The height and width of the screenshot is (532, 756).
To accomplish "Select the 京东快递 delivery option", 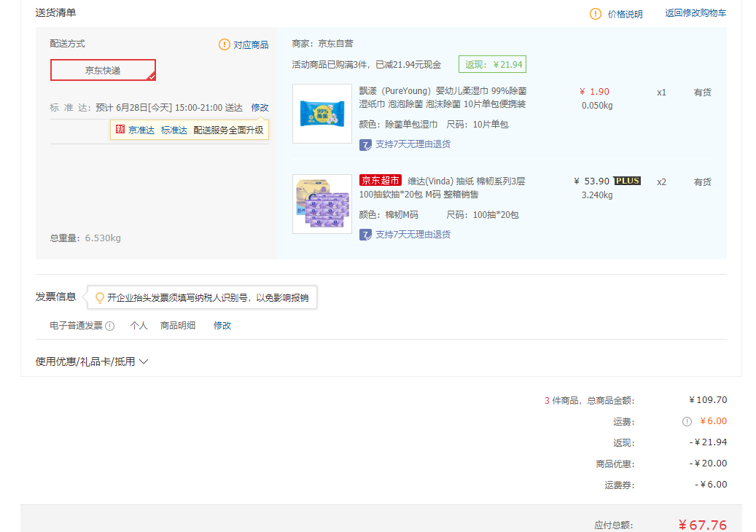I will (x=103, y=71).
